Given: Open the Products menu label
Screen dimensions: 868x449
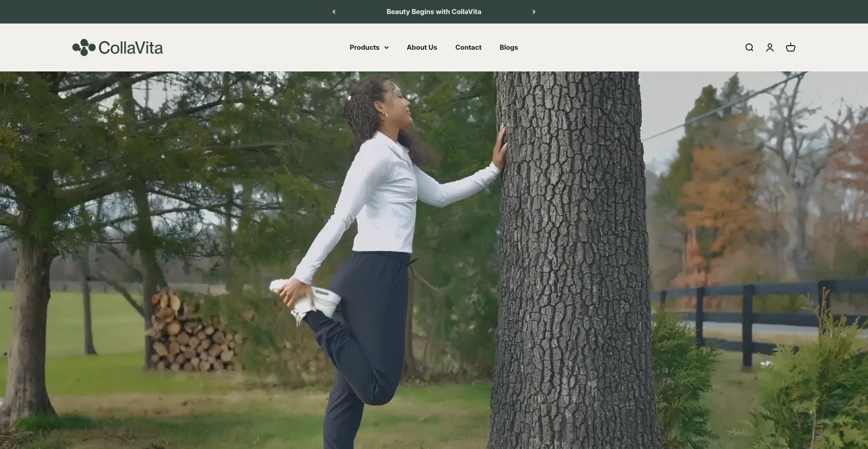Looking at the screenshot, I should [364, 47].
